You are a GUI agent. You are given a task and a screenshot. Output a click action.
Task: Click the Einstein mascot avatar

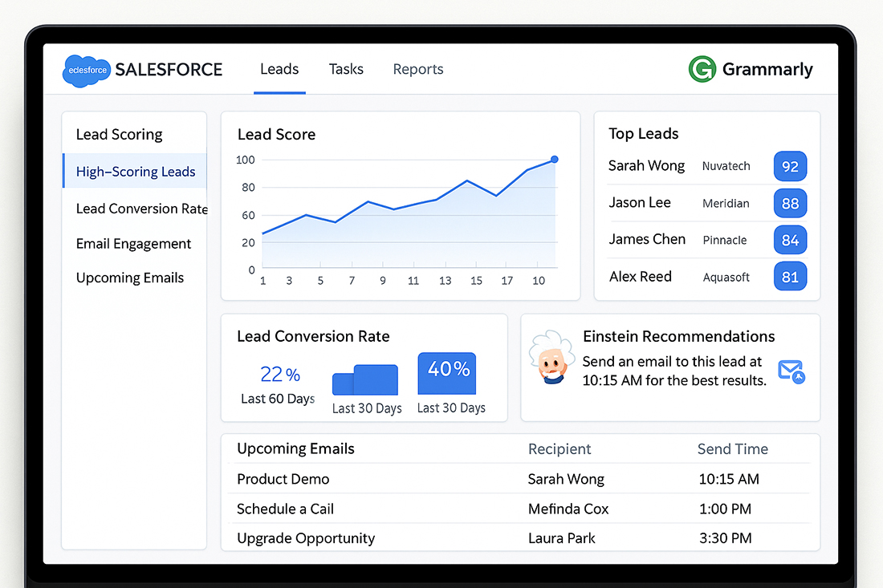pos(552,357)
